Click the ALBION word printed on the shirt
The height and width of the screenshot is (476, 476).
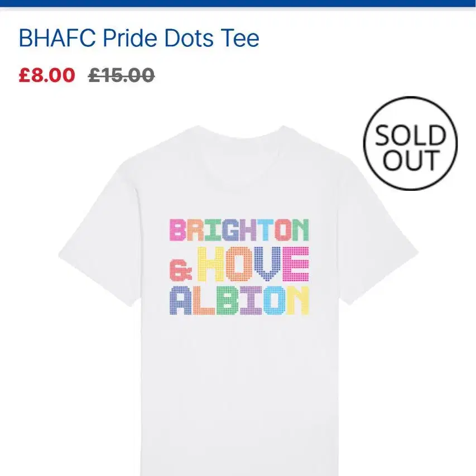point(239,301)
